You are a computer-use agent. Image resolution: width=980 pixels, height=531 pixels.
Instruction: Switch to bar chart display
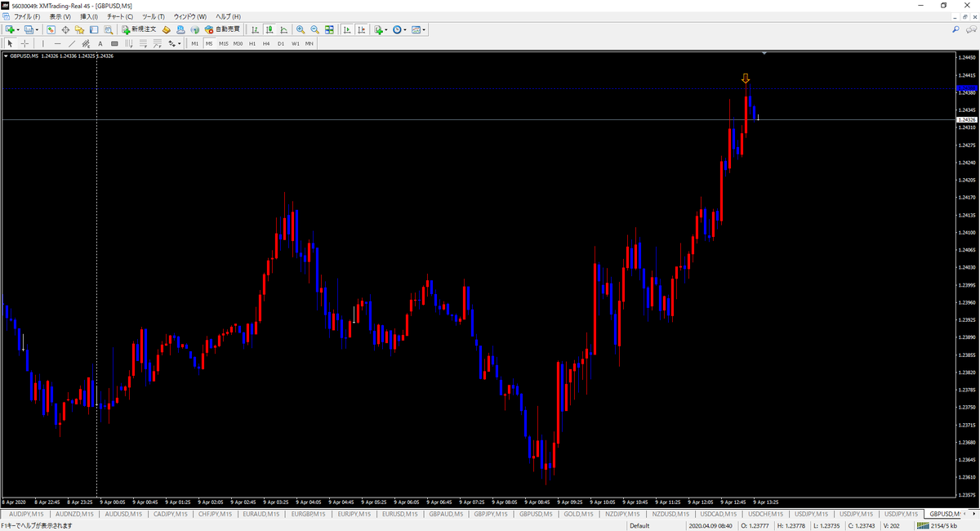254,29
